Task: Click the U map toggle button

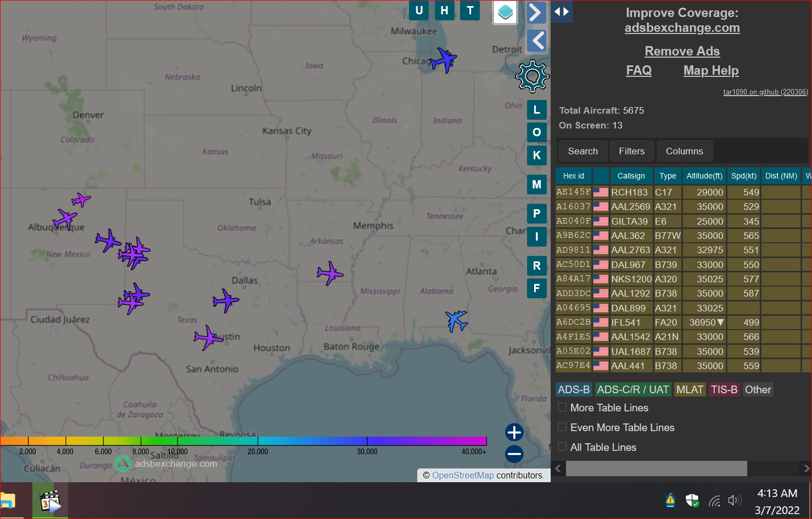Action: click(x=419, y=10)
